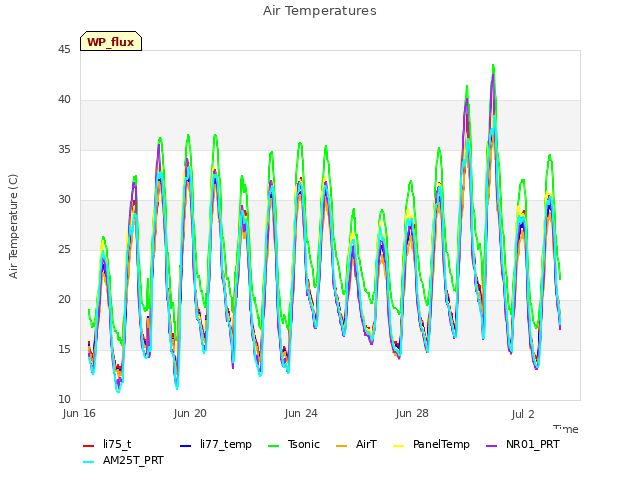Click the Jun 28 x-axis tick label
This screenshot has height=480, width=640.
[412, 413]
